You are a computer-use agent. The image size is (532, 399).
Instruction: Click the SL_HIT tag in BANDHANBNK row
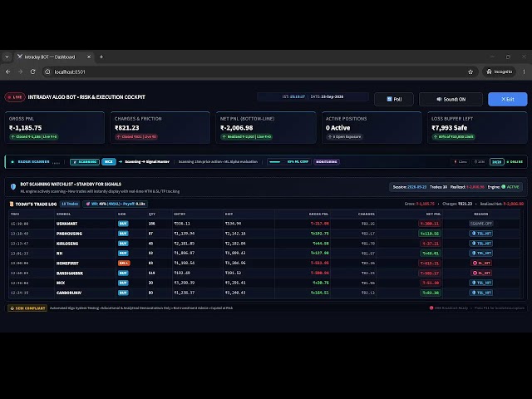[481, 273]
